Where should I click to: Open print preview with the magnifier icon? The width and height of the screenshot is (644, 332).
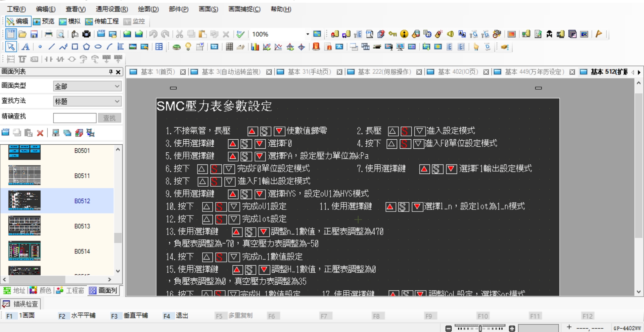click(x=60, y=34)
